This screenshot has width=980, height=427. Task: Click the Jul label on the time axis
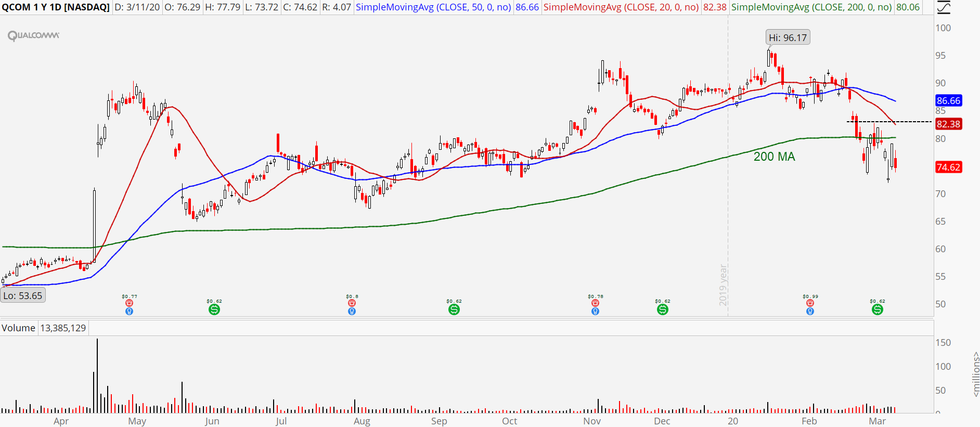281,421
